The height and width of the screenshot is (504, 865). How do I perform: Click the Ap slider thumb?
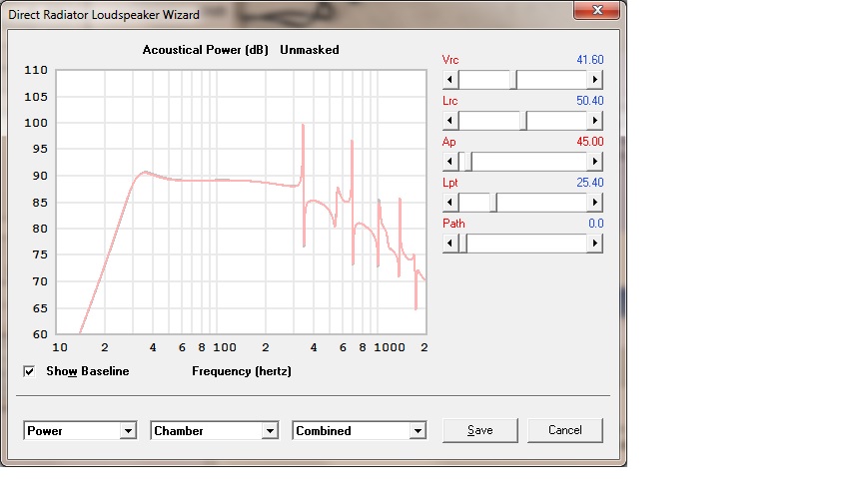(x=468, y=162)
